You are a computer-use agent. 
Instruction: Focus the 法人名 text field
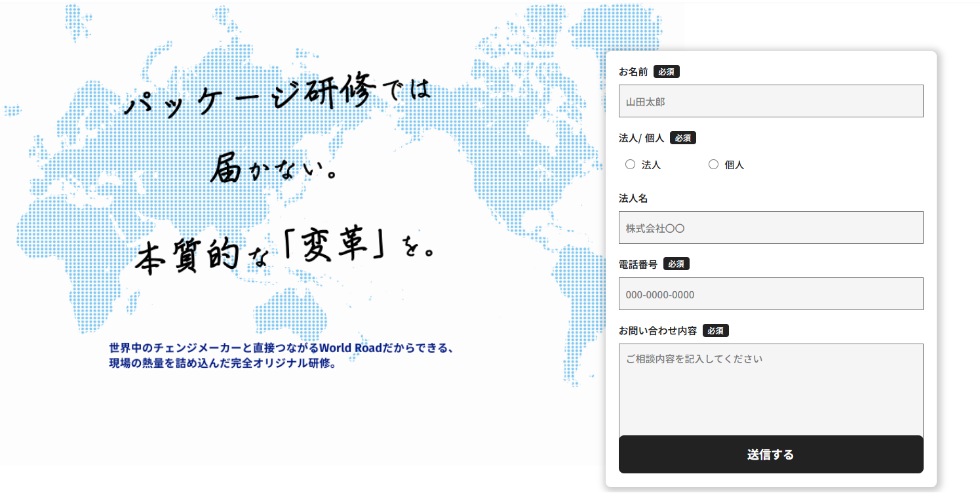[x=771, y=228]
